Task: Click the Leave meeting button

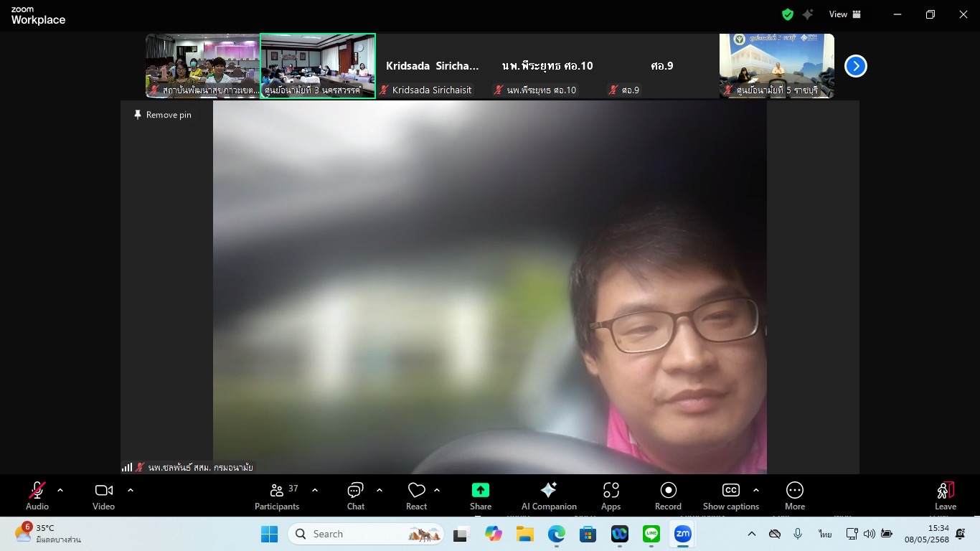Action: (x=946, y=496)
